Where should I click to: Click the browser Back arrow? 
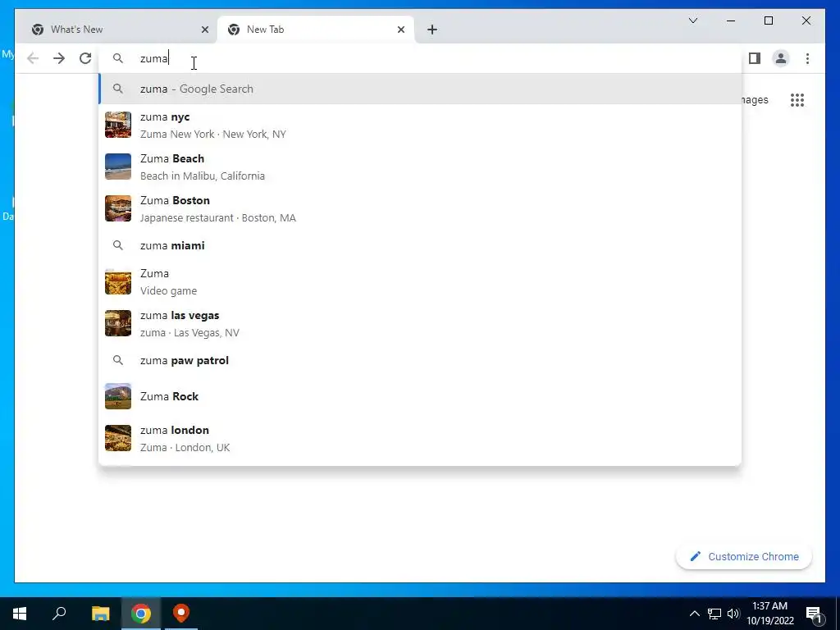[x=33, y=58]
